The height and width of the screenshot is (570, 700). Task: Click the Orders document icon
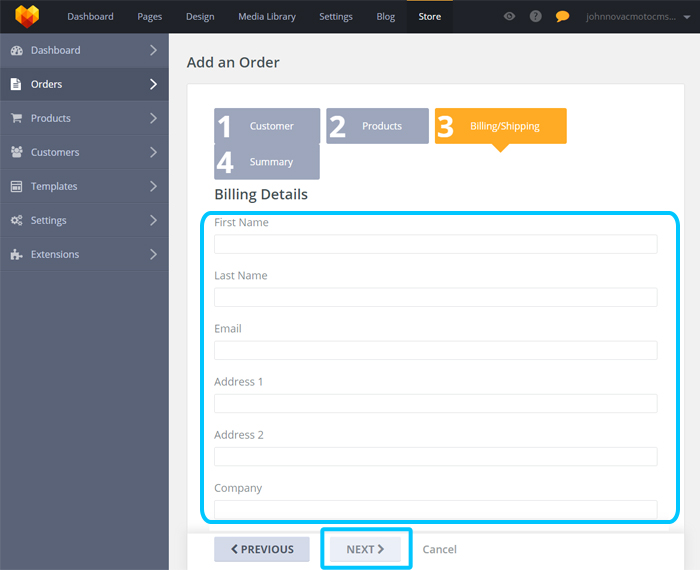pyautogui.click(x=16, y=84)
